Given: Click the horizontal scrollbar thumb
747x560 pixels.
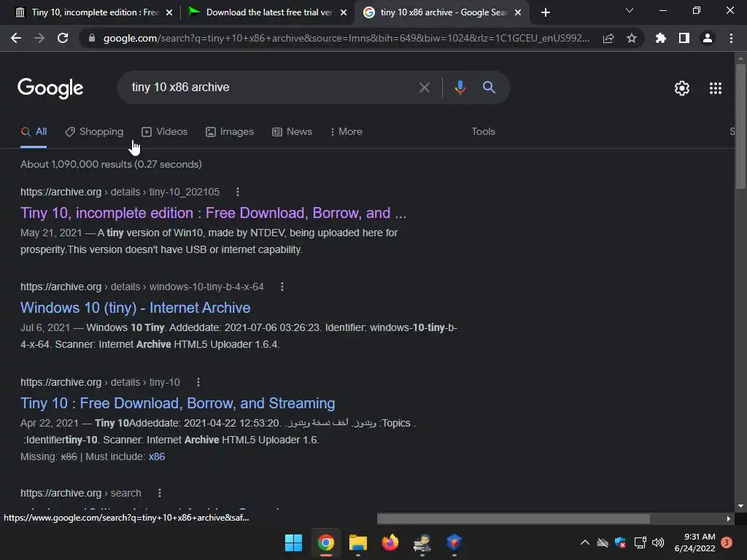Looking at the screenshot, I should point(514,518).
